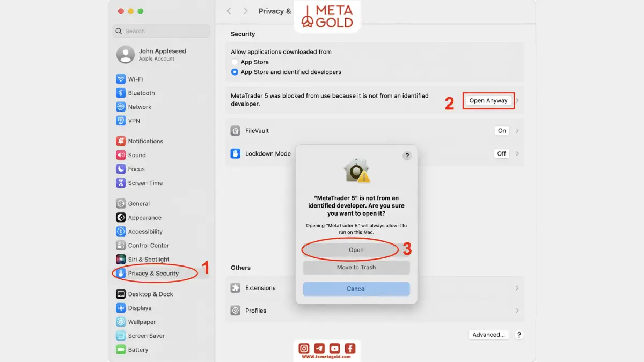644x362 pixels.
Task: Click the Instagram icon in footer
Action: (304, 348)
